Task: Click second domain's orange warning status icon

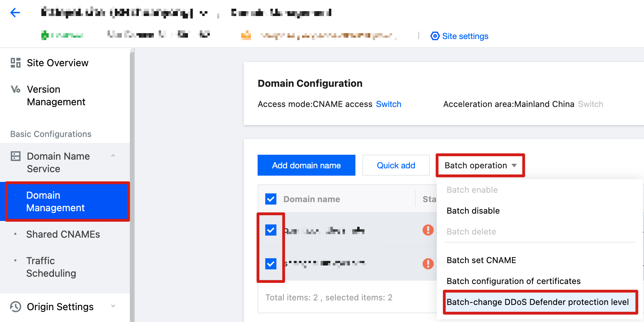Action: coord(428,263)
